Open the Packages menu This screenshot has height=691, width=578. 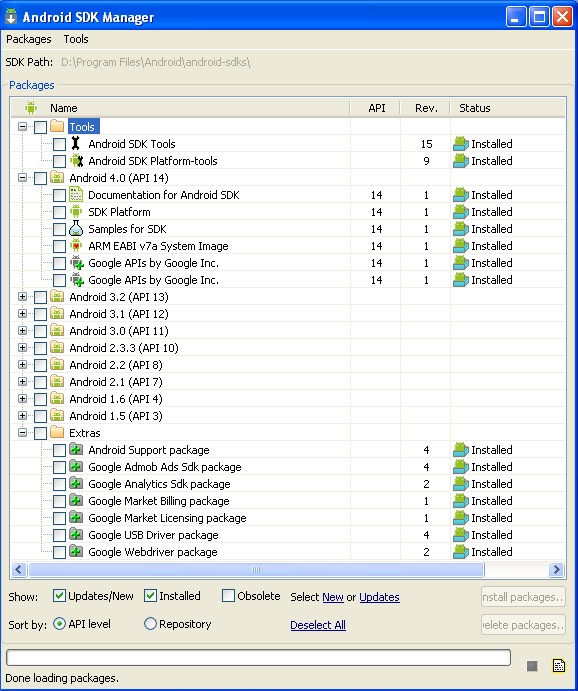coord(29,39)
